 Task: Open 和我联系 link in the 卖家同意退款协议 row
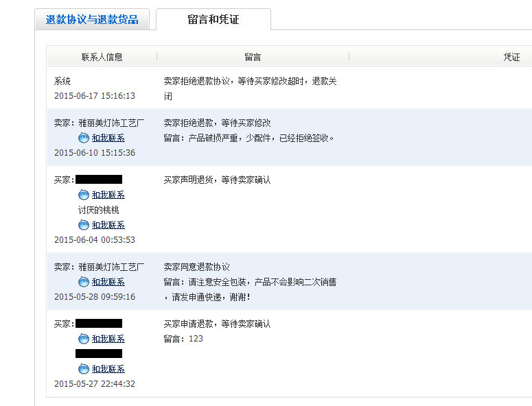[108, 282]
